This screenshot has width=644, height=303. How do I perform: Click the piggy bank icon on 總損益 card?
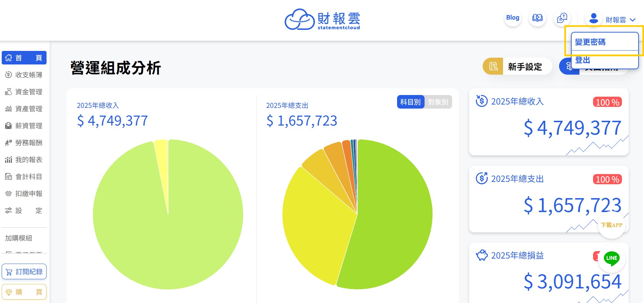click(x=481, y=255)
